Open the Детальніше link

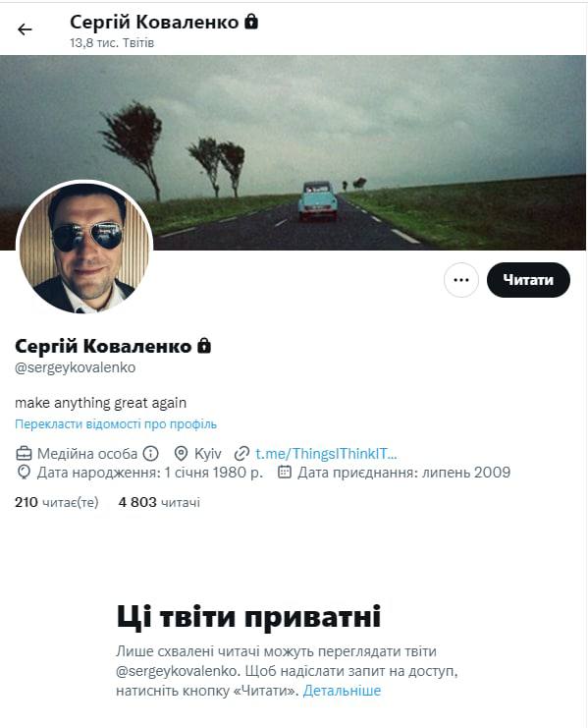coord(342,691)
